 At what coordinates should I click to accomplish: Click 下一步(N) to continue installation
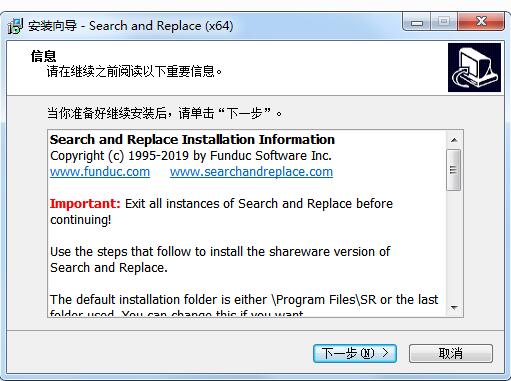[355, 353]
